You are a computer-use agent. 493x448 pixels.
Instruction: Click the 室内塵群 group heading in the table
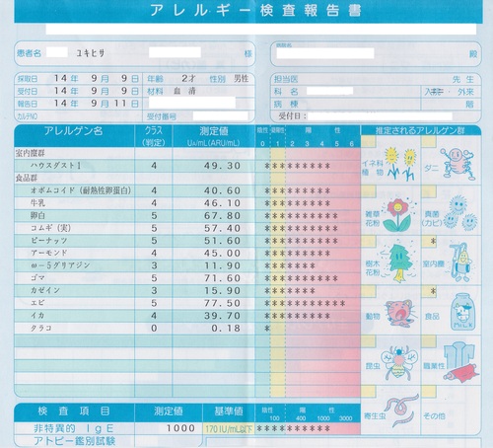[30, 153]
